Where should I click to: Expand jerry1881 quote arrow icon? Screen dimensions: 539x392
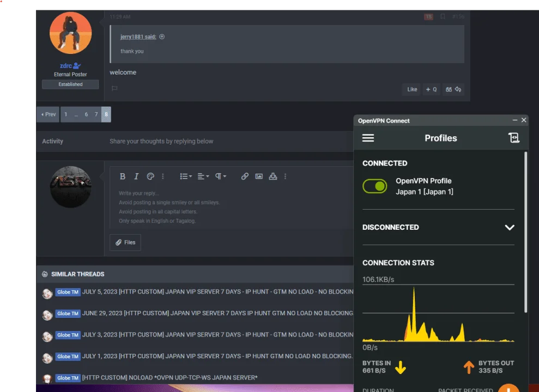[162, 36]
